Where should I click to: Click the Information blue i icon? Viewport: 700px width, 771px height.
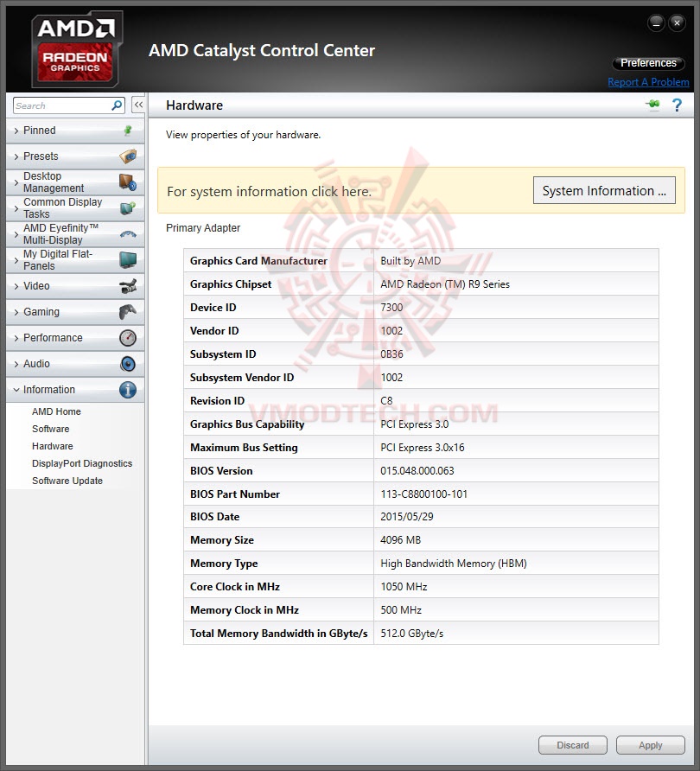[x=128, y=390]
